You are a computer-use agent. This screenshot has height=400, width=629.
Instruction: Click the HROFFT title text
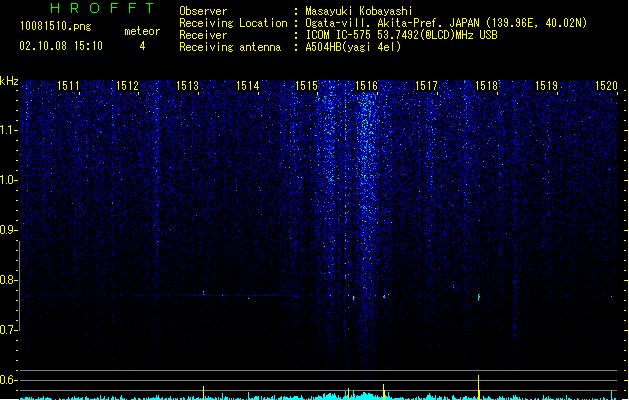(x=103, y=8)
